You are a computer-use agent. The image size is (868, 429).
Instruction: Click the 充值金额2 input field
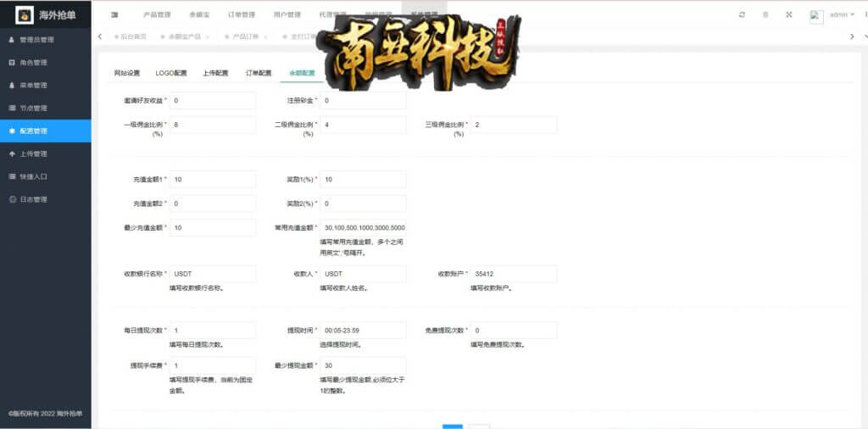tap(213, 203)
